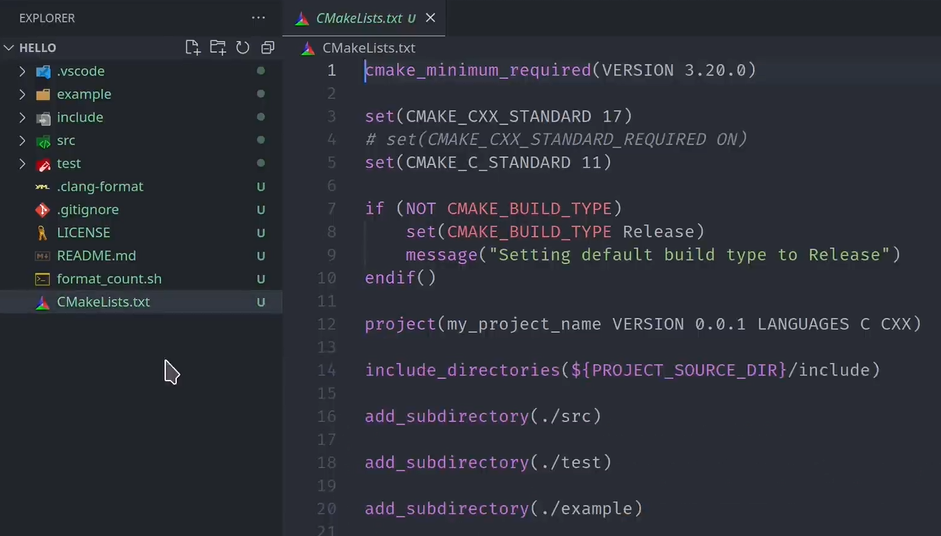Image resolution: width=941 pixels, height=536 pixels.
Task: Click line number 12 in the gutter
Action: pos(326,324)
